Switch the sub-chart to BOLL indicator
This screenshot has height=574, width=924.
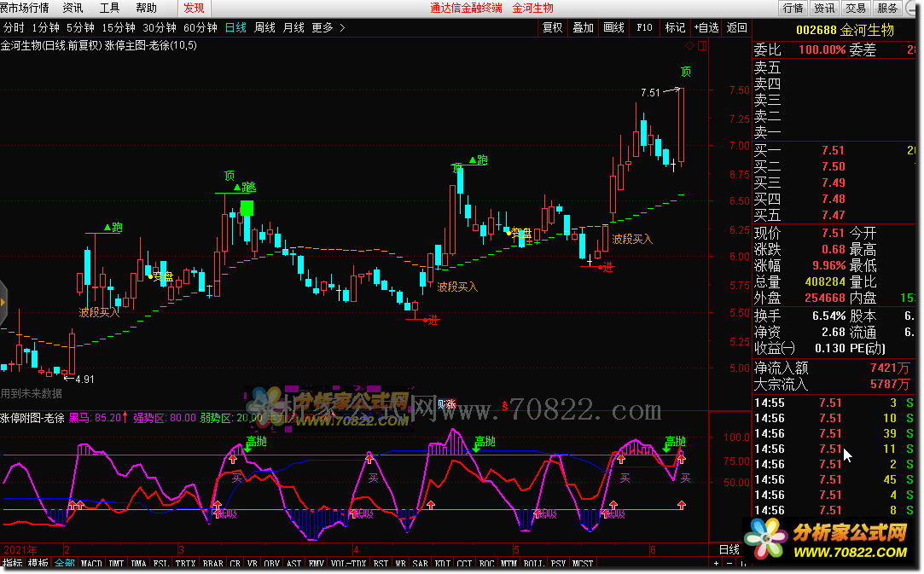533,564
